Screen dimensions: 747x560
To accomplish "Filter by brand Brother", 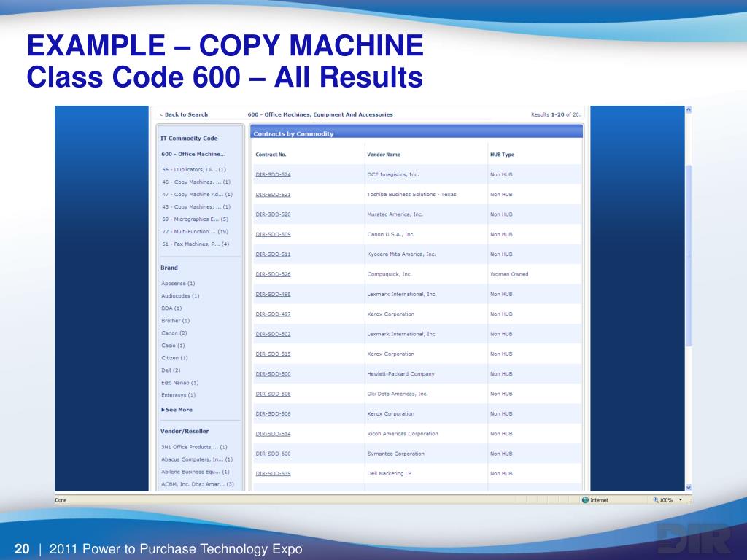I will pyautogui.click(x=175, y=321).
